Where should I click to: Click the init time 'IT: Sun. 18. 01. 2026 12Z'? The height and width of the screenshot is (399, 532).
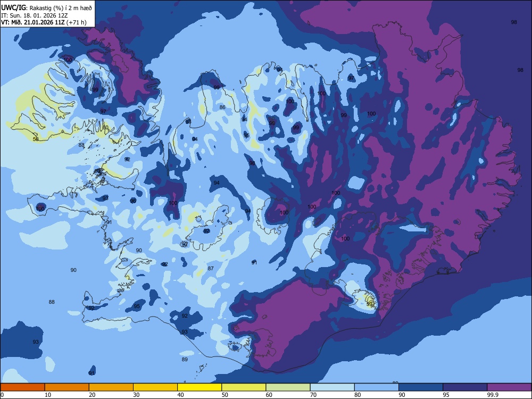(x=35, y=15)
